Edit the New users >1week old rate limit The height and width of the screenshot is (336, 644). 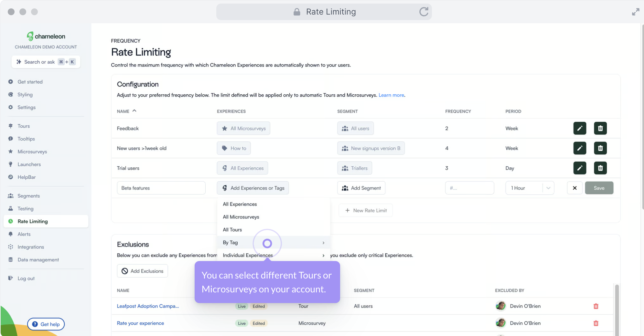[580, 148]
